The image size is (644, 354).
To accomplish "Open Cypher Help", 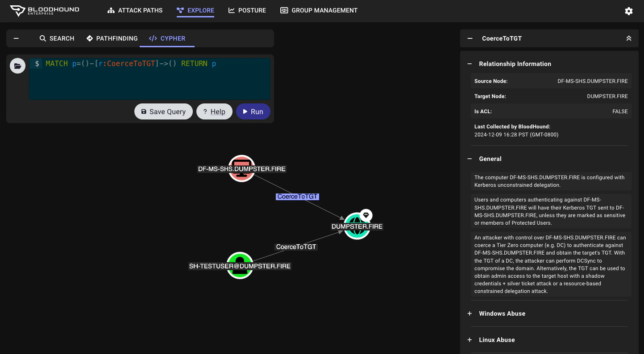I will point(214,111).
